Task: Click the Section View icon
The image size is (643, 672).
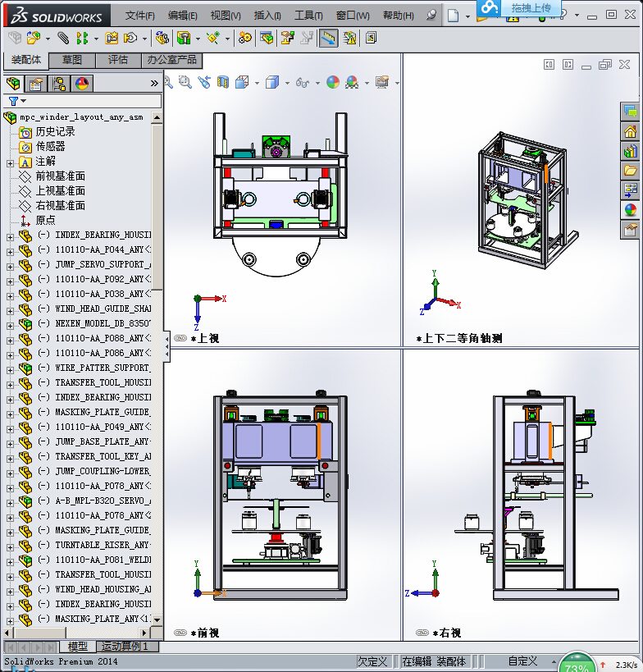Action: tap(223, 82)
